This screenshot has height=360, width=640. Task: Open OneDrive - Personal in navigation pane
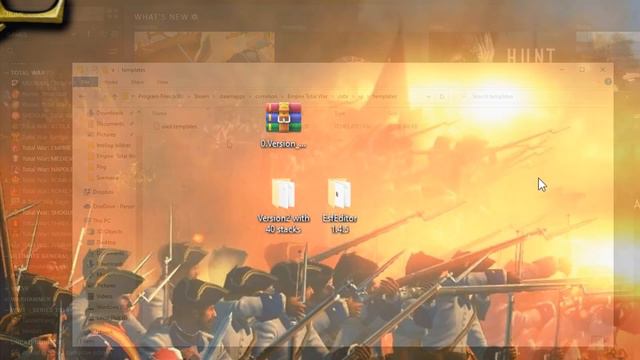pyautogui.click(x=109, y=206)
